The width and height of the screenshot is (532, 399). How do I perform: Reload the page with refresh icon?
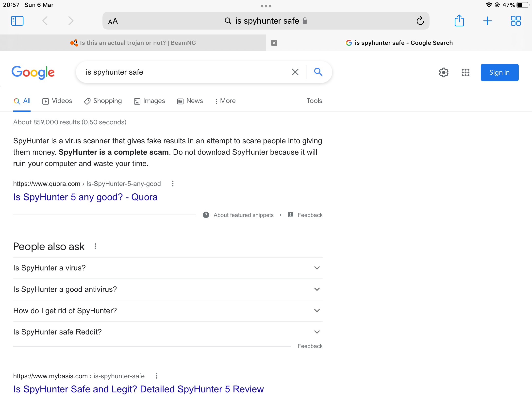click(x=420, y=21)
